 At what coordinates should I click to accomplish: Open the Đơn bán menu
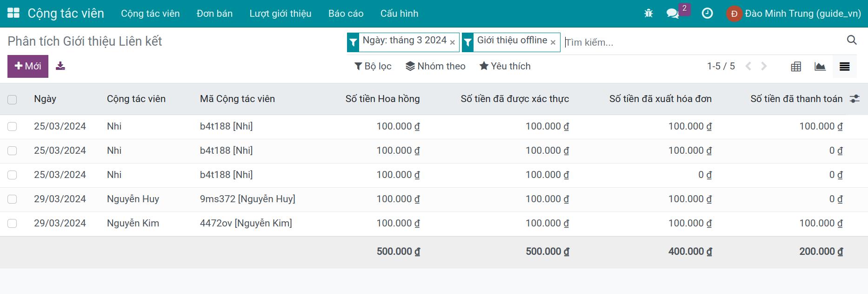click(x=214, y=14)
